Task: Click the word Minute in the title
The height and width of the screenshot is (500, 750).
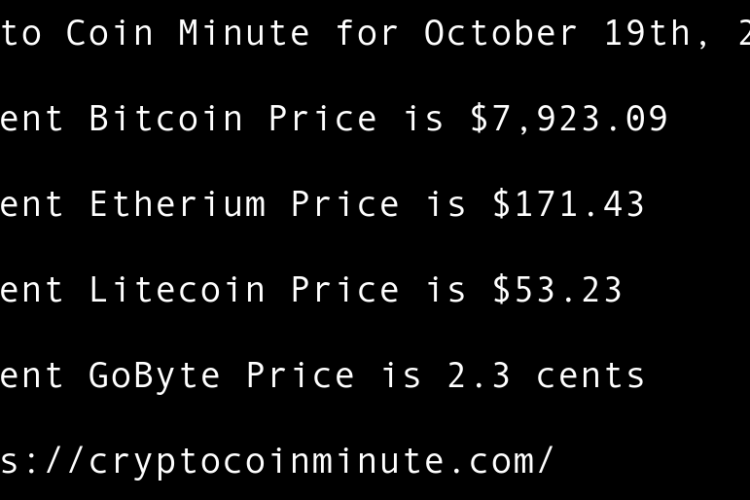Action: pos(244,34)
